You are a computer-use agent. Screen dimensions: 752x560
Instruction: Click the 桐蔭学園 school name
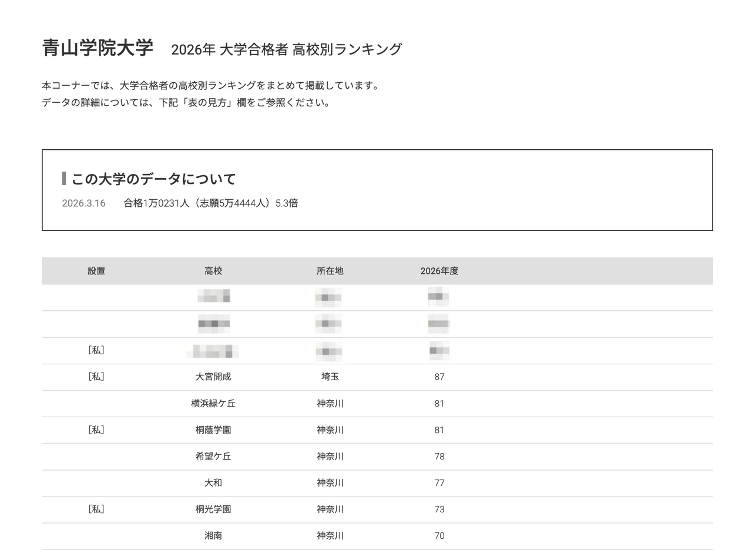213,430
